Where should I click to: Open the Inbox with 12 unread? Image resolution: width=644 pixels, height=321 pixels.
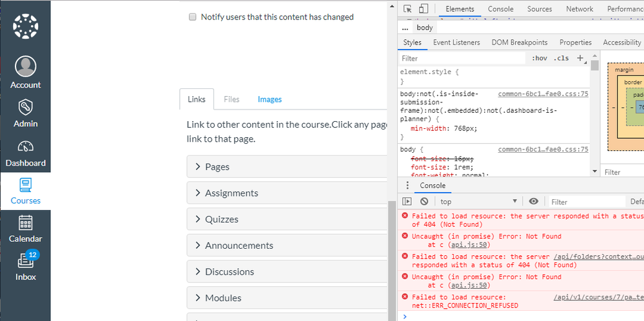25,267
